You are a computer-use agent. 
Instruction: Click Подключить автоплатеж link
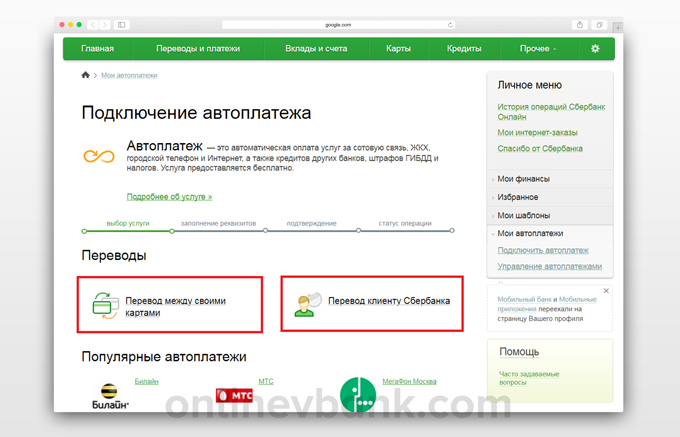(x=543, y=250)
